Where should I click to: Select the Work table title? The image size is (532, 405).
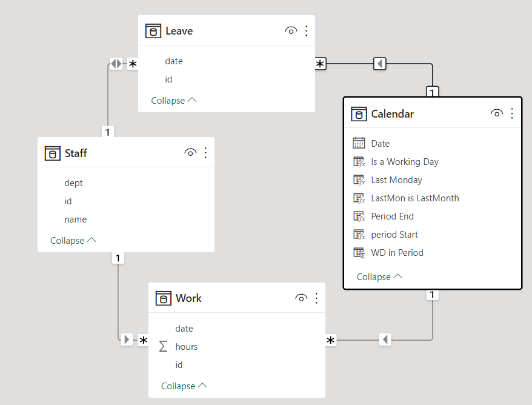188,298
